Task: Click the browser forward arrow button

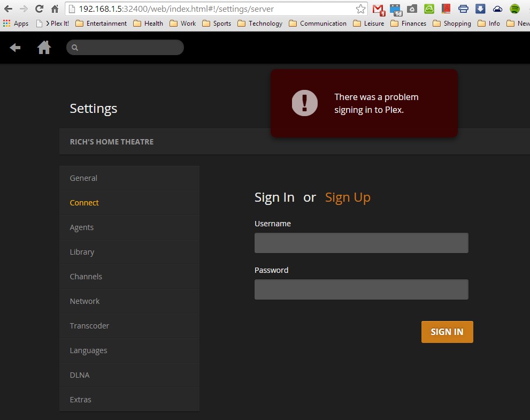Action: pos(24,9)
